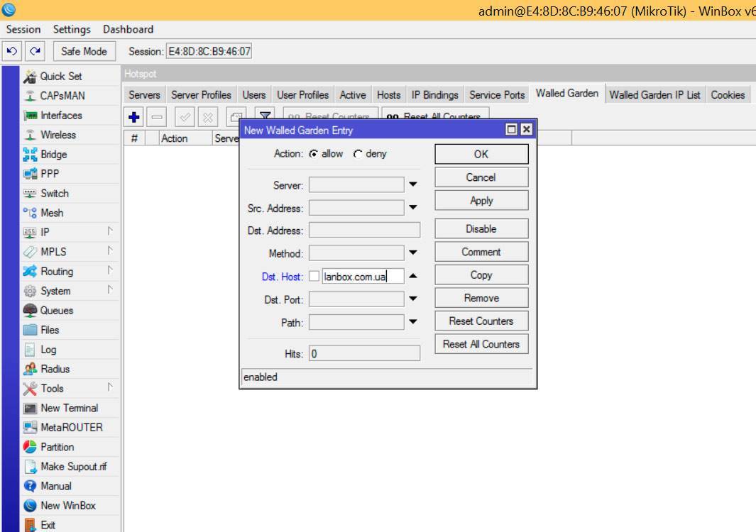Toggle the Dst. Host negate checkbox
This screenshot has height=532, width=756.
tap(314, 277)
